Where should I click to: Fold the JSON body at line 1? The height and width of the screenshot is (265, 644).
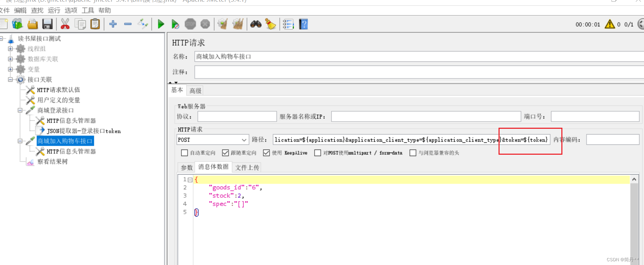[190, 180]
